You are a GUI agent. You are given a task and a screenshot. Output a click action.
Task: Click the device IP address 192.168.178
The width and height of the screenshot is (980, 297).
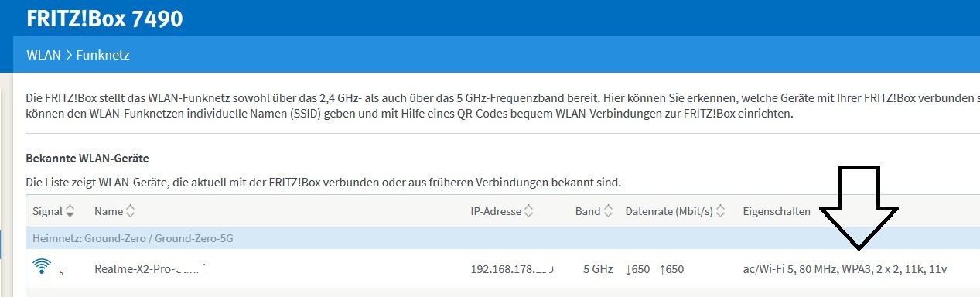tap(512, 269)
